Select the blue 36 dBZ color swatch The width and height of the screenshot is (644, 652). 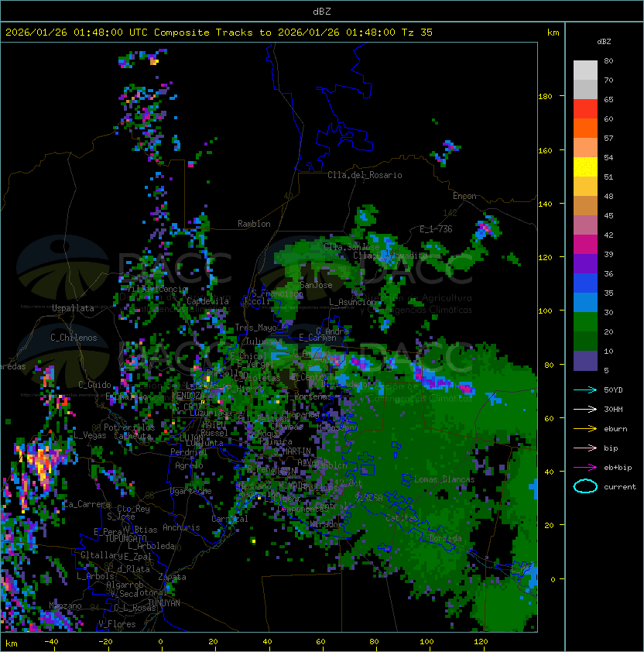(x=585, y=283)
